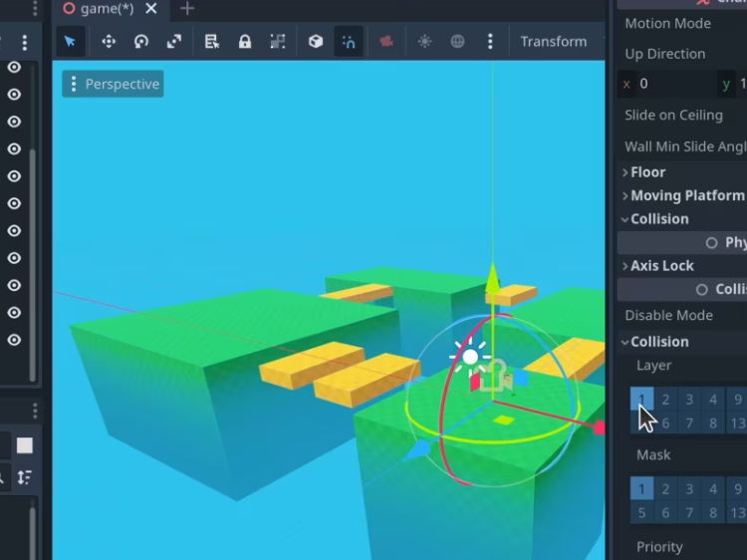Open the three-dot menu left of the game(*) tab

35,8
